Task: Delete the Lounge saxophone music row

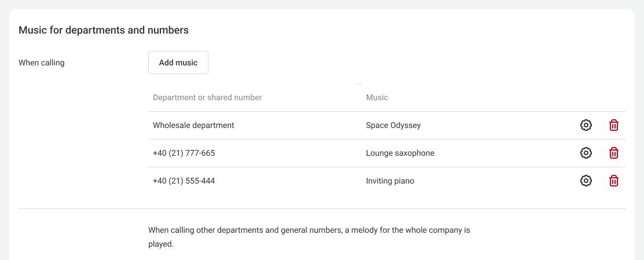Action: point(614,153)
